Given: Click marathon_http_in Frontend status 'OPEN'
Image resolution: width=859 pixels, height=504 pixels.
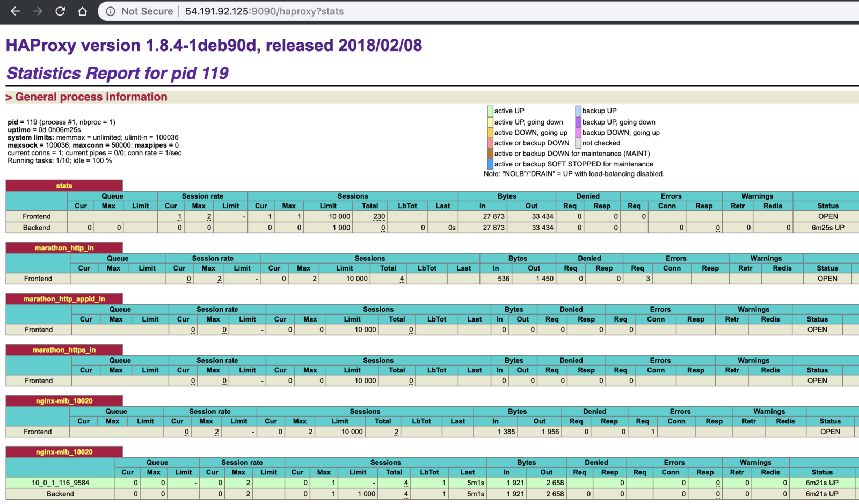Looking at the screenshot, I should [x=827, y=279].
